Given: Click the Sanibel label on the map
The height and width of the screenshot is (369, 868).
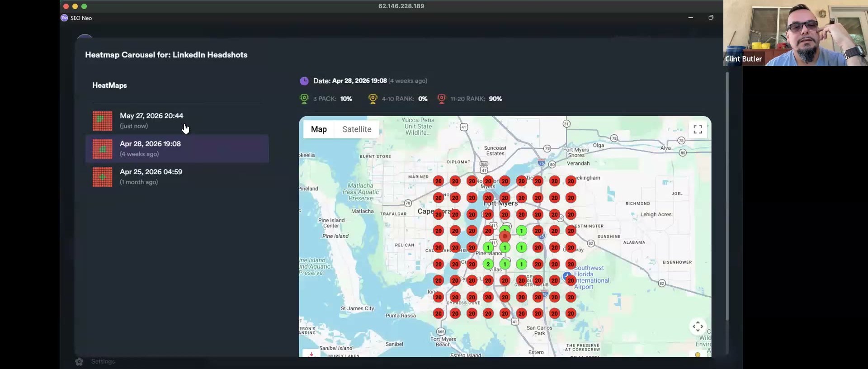Looking at the screenshot, I should point(394,344).
